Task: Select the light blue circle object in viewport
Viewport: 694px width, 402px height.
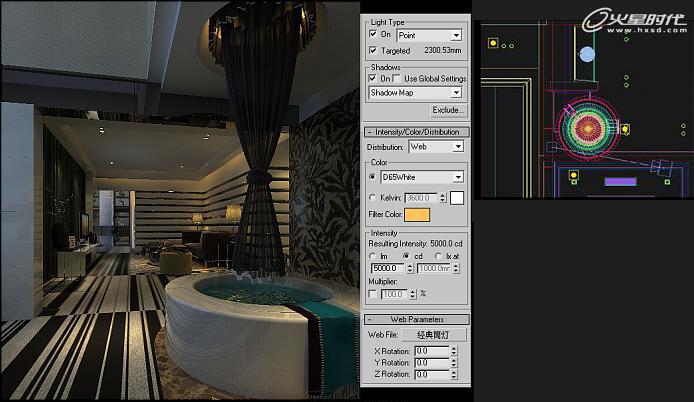Action: pyautogui.click(x=587, y=54)
